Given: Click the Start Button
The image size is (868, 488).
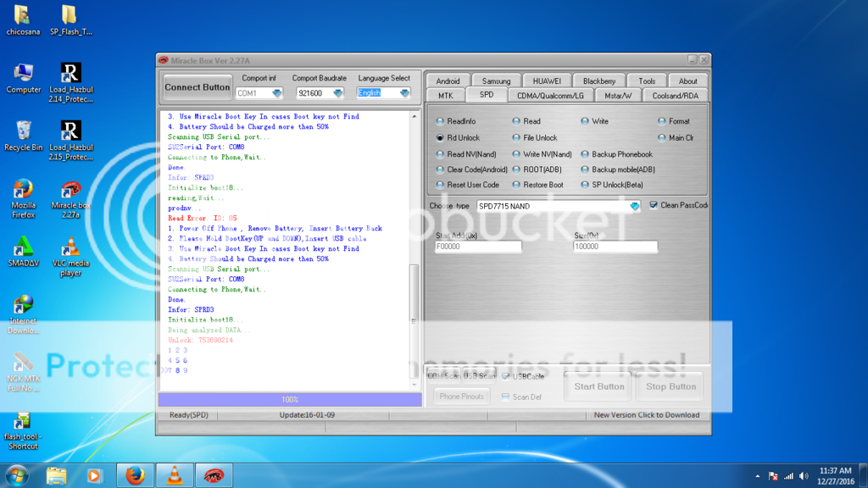Looking at the screenshot, I should [x=599, y=386].
